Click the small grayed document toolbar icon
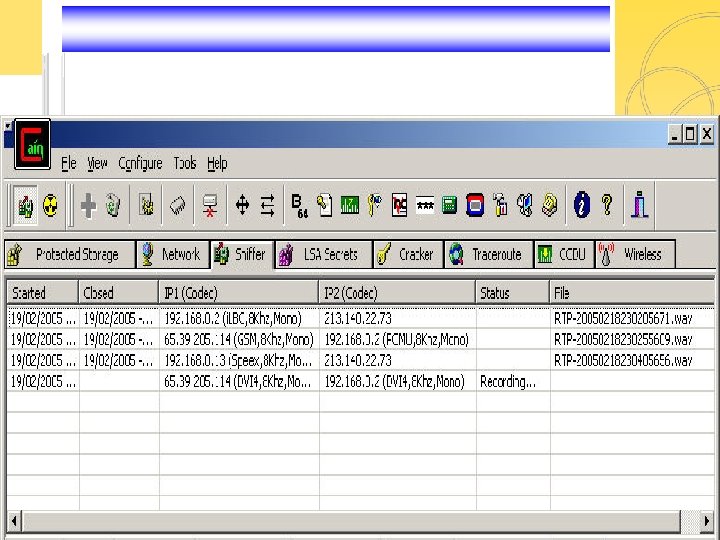 (146, 205)
